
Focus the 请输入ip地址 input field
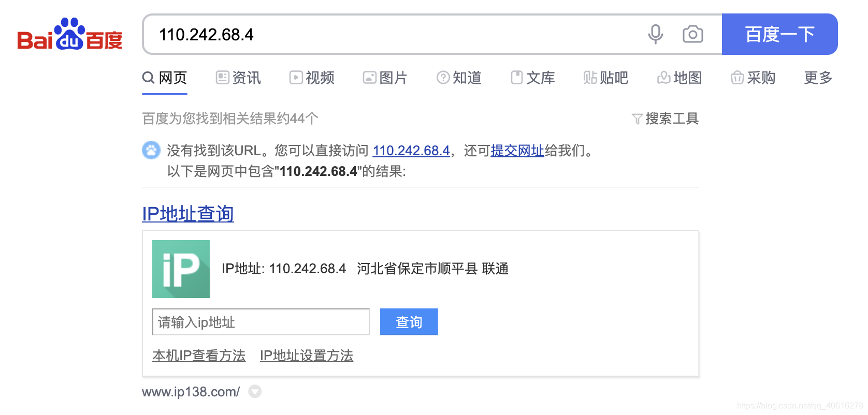(261, 322)
